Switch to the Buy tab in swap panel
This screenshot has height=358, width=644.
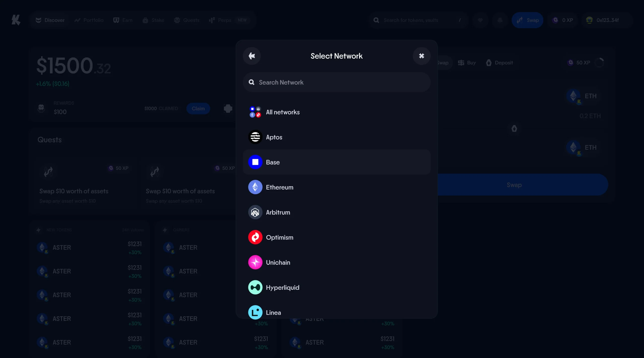467,63
